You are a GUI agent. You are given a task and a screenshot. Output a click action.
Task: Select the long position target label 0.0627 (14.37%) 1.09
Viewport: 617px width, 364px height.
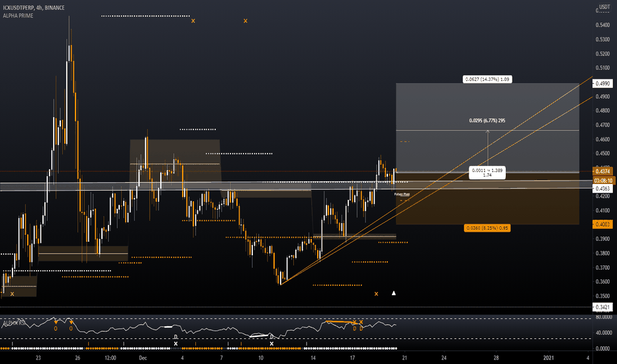[487, 79]
